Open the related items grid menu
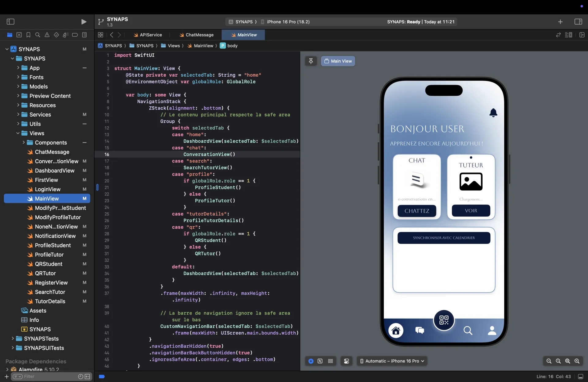The width and height of the screenshot is (588, 382). coord(100,35)
